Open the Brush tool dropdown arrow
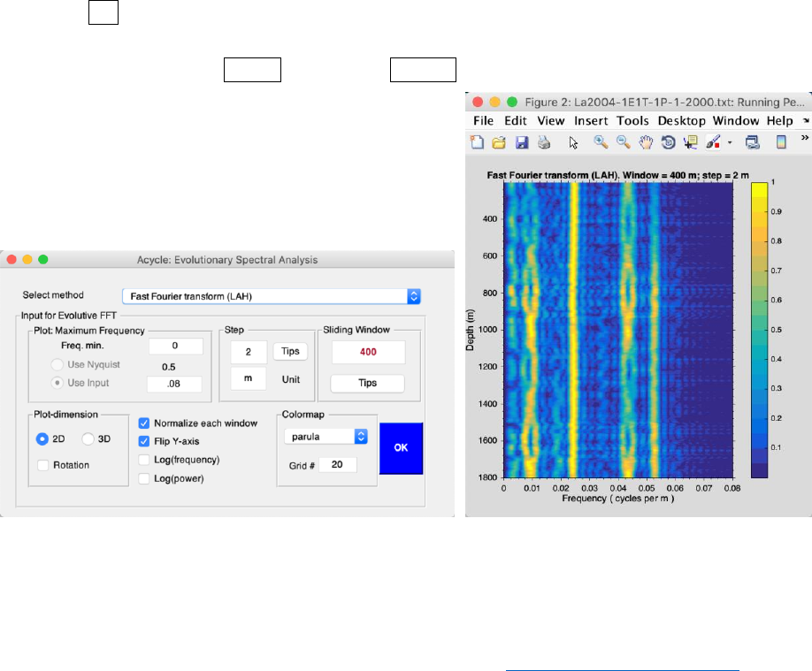The image size is (812, 671). pyautogui.click(x=729, y=141)
